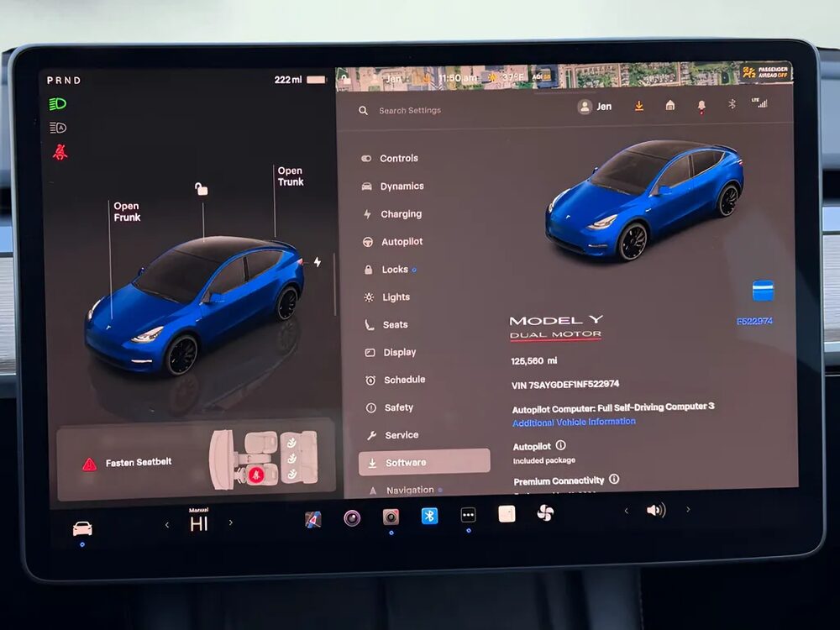Select Service in the settings menu
This screenshot has height=630, width=840.
pyautogui.click(x=401, y=435)
